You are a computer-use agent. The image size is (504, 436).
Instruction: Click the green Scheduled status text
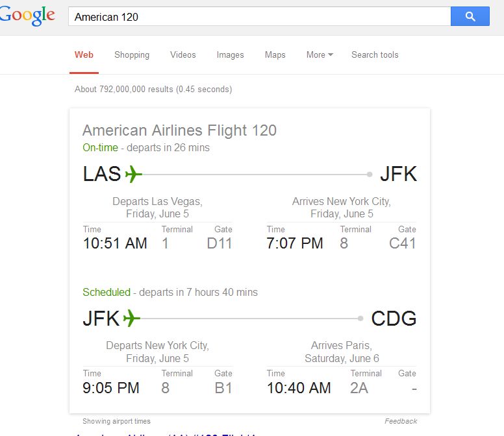(x=107, y=292)
